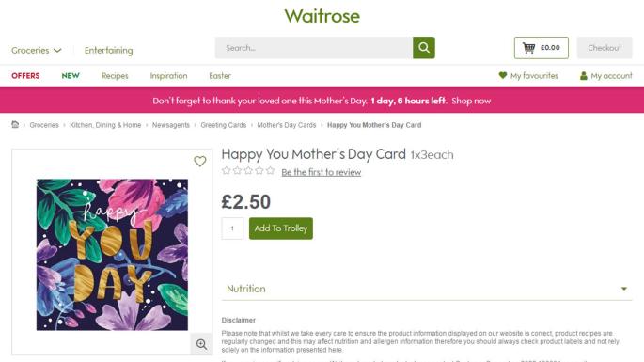Image resolution: width=644 pixels, height=362 pixels.
Task: Zoom product image with magnifier icon
Action: pos(201,344)
